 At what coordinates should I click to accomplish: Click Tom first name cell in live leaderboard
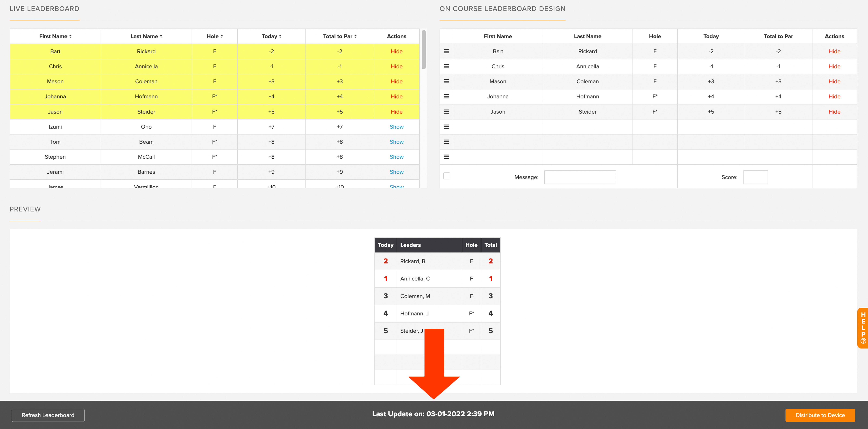(x=55, y=142)
